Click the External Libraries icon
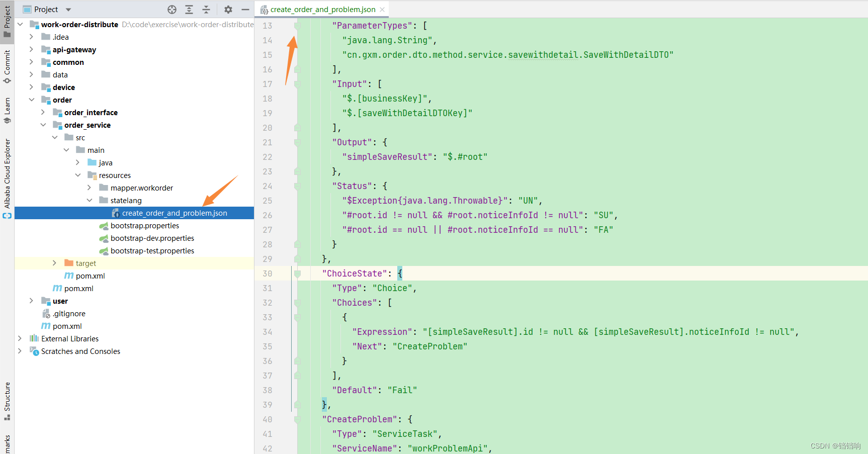The width and height of the screenshot is (868, 454). (x=34, y=338)
